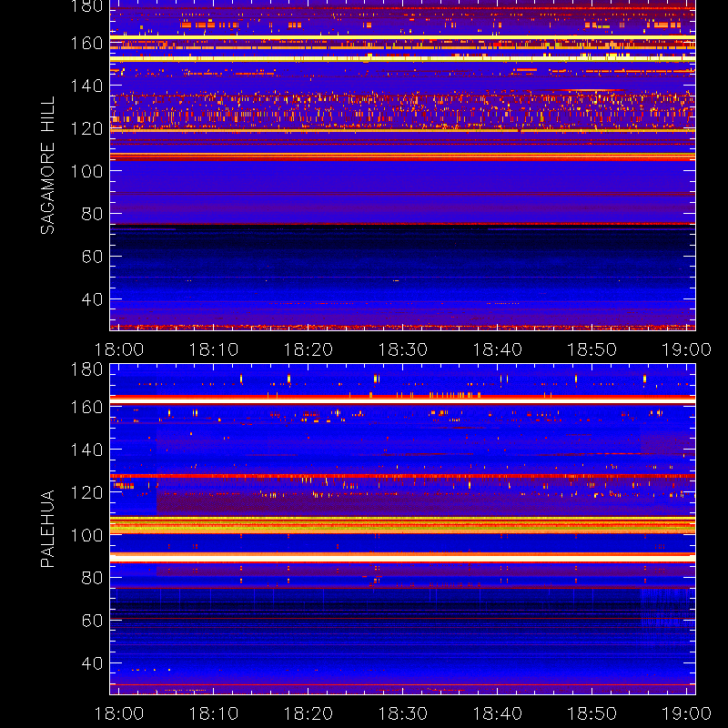Screen dimensions: 728x728
Task: Click the 18:40 time label below Sagamore Hill plot
Action: coord(497,349)
